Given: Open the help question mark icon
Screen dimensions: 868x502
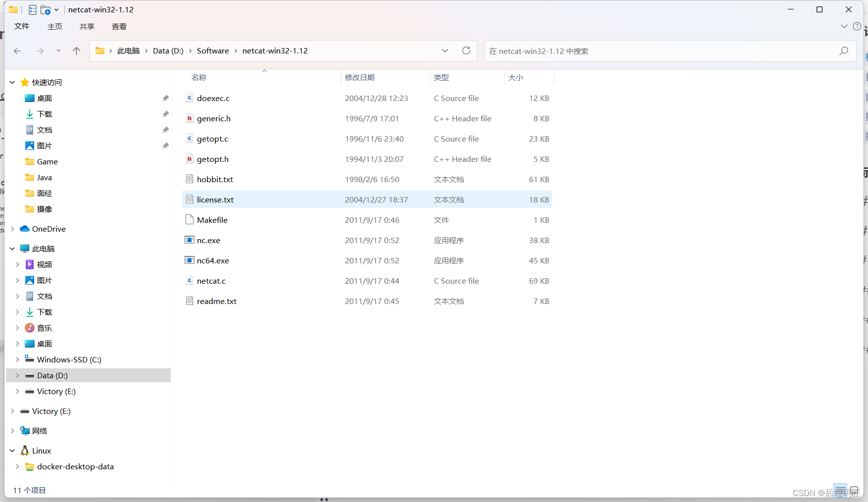Looking at the screenshot, I should point(857,26).
